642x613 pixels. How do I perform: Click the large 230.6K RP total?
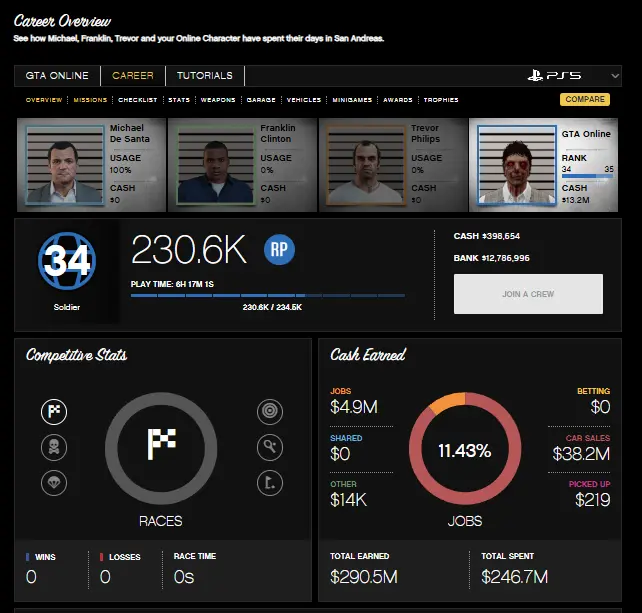189,249
